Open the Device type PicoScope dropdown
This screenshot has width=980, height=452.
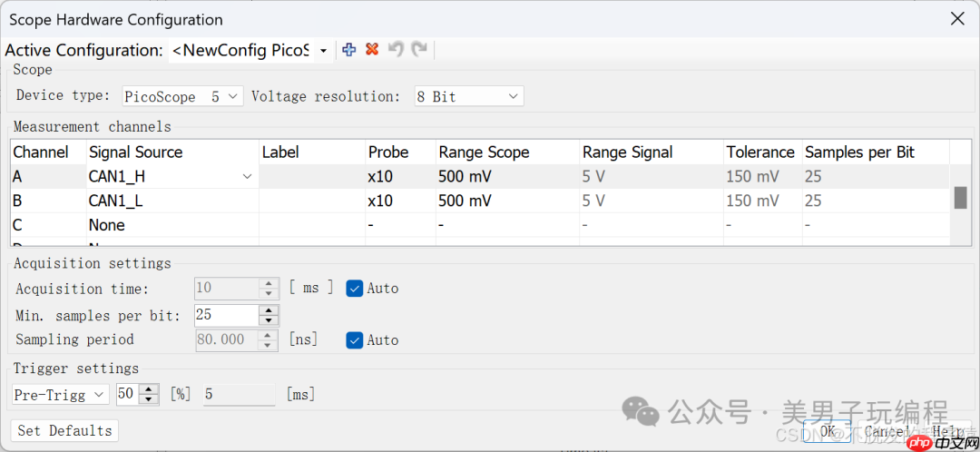232,96
